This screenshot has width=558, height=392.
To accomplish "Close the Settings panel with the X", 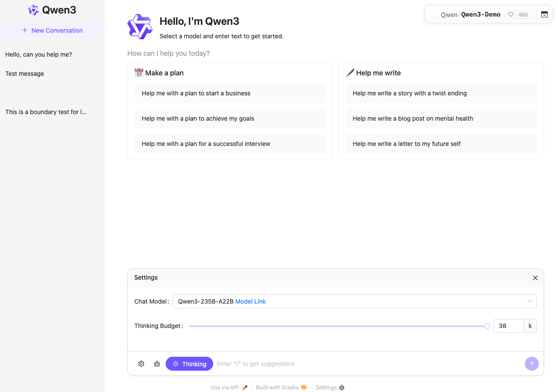I will tap(535, 278).
